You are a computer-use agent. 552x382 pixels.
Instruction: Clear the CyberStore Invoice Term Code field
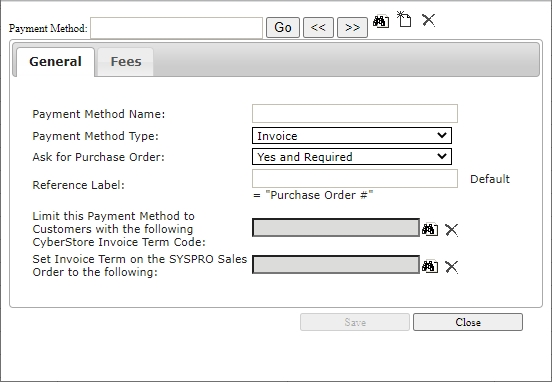[x=451, y=230]
